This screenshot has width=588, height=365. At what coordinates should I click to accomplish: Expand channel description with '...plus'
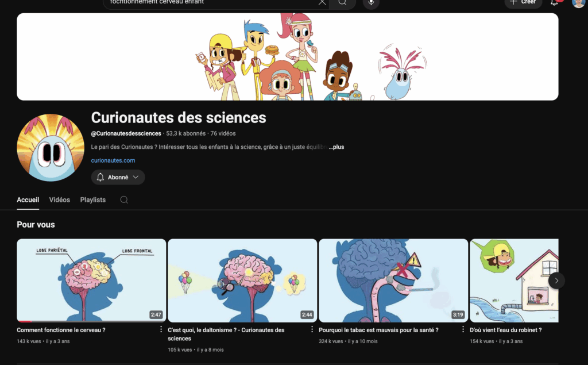tap(336, 147)
